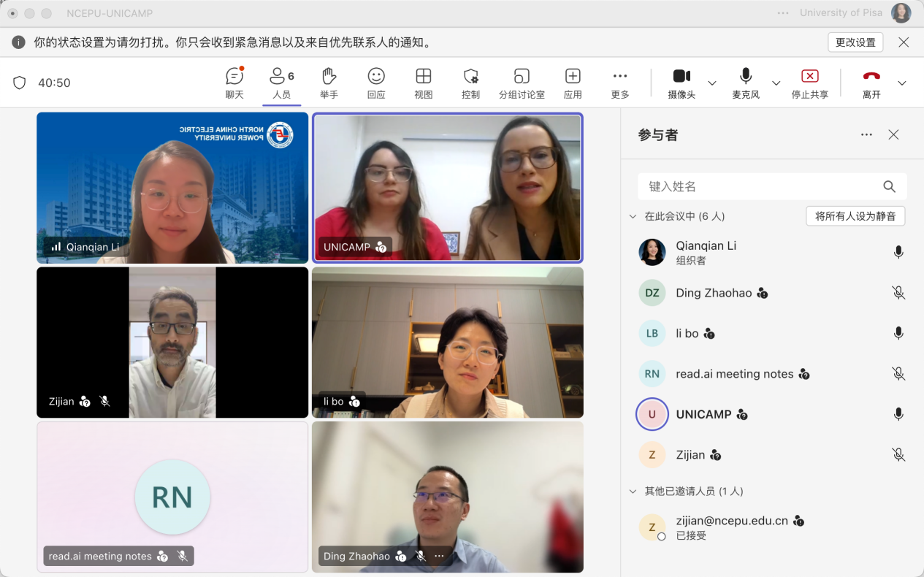The image size is (924, 577).
Task: Collapse the 其他已邀请人员 section
Action: (x=633, y=492)
